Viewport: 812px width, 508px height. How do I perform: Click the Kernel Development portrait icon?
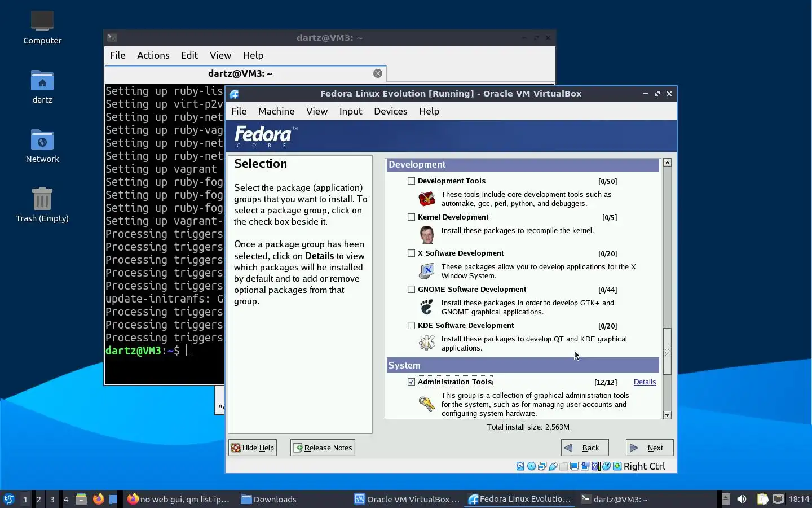point(427,234)
